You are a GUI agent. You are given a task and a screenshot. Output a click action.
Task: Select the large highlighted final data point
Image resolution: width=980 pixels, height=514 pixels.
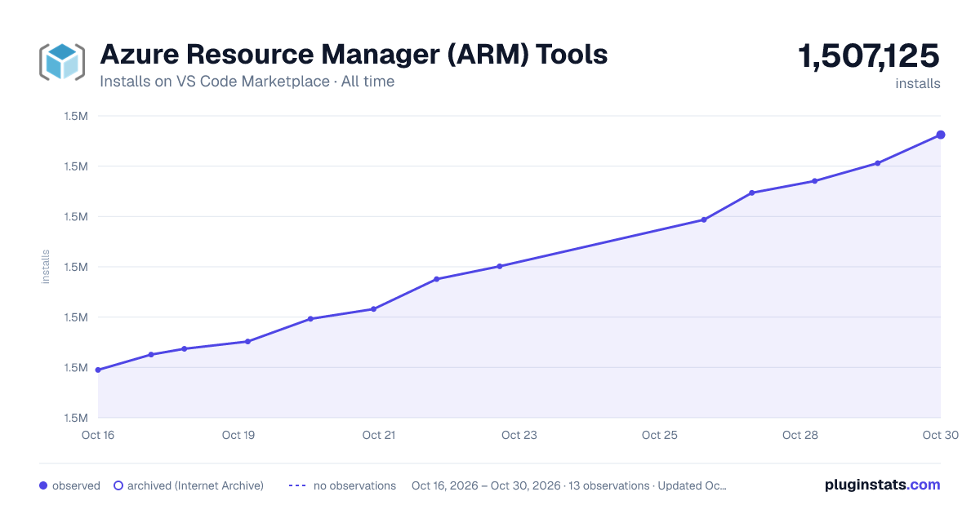(x=941, y=135)
